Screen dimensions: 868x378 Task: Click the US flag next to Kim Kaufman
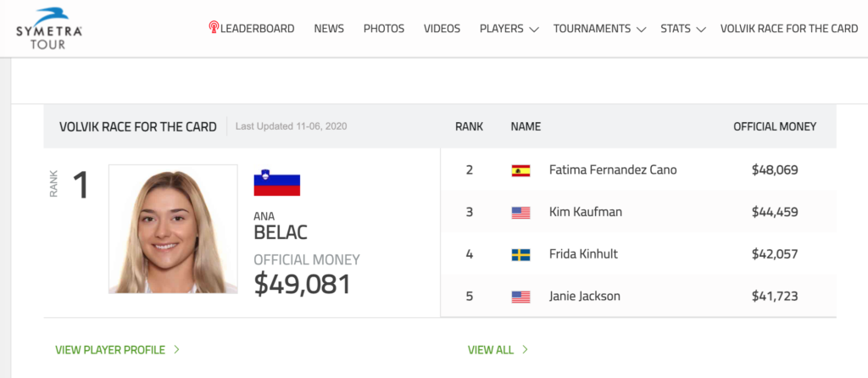click(520, 213)
